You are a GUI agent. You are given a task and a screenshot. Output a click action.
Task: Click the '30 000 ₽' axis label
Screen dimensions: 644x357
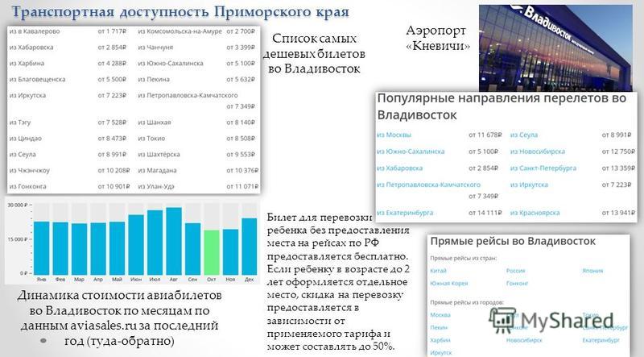pos(18,205)
